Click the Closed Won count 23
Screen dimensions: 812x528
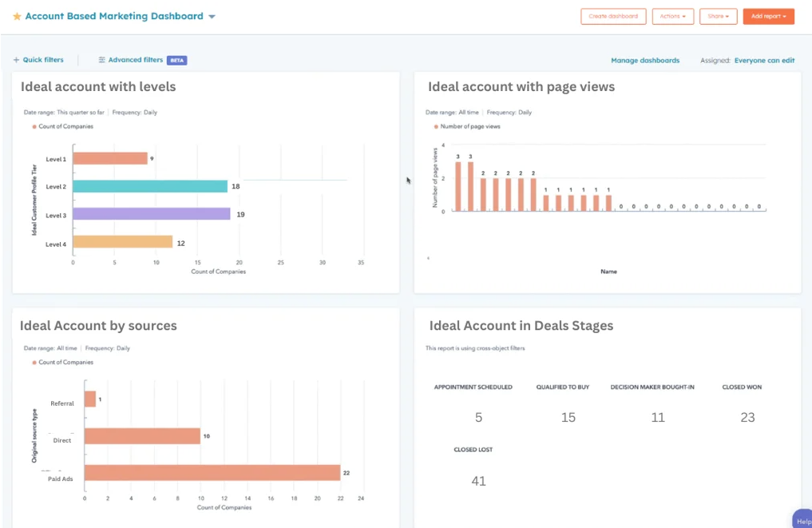pyautogui.click(x=747, y=417)
